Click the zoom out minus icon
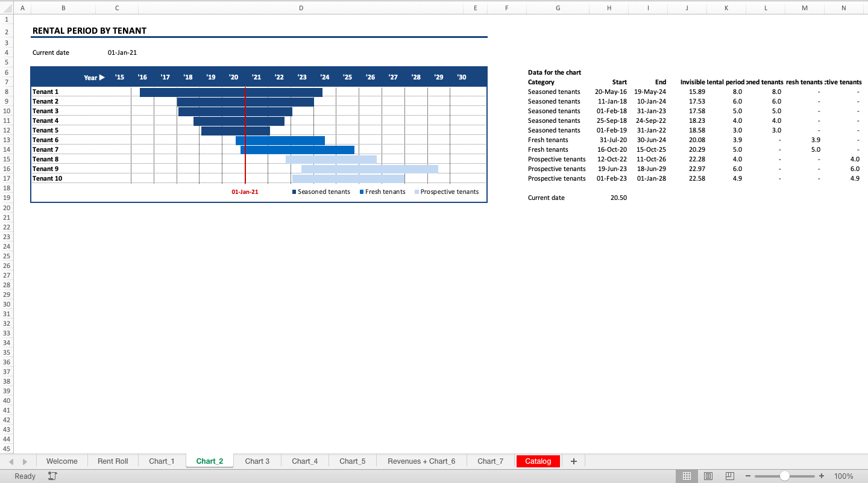This screenshot has width=868, height=483. pos(748,476)
